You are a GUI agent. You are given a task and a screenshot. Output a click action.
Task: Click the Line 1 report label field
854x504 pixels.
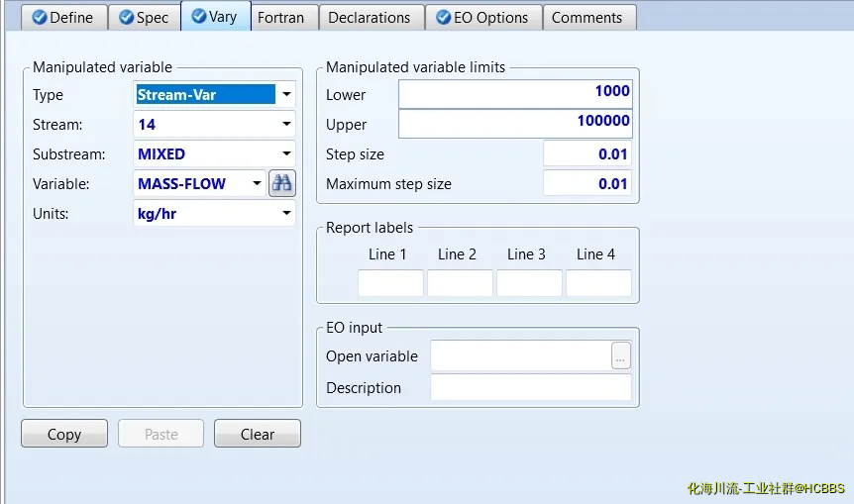pos(389,283)
